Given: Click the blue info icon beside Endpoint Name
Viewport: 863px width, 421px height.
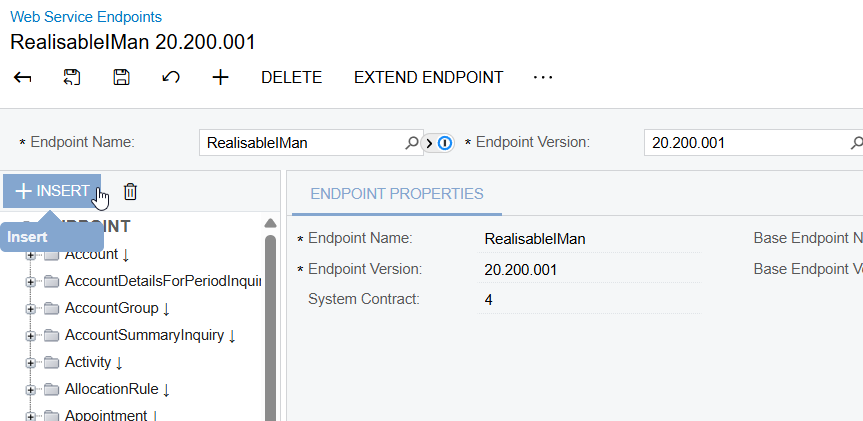Looking at the screenshot, I should point(445,143).
